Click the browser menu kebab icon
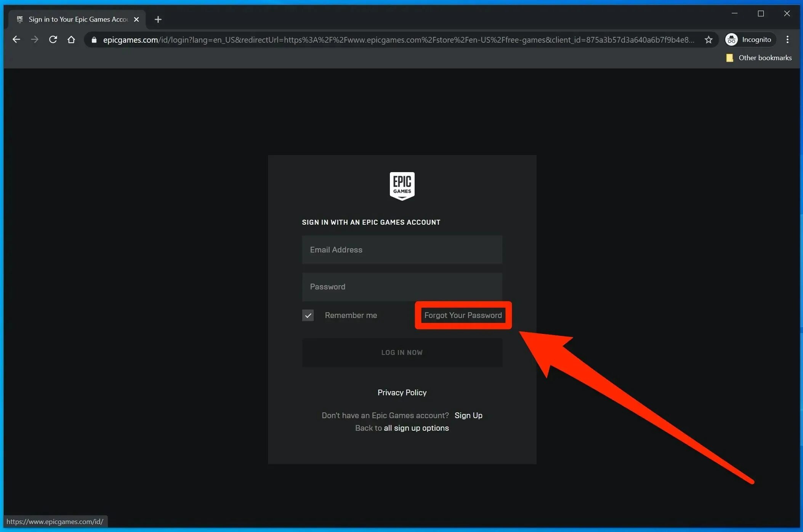803x532 pixels. pyautogui.click(x=787, y=39)
